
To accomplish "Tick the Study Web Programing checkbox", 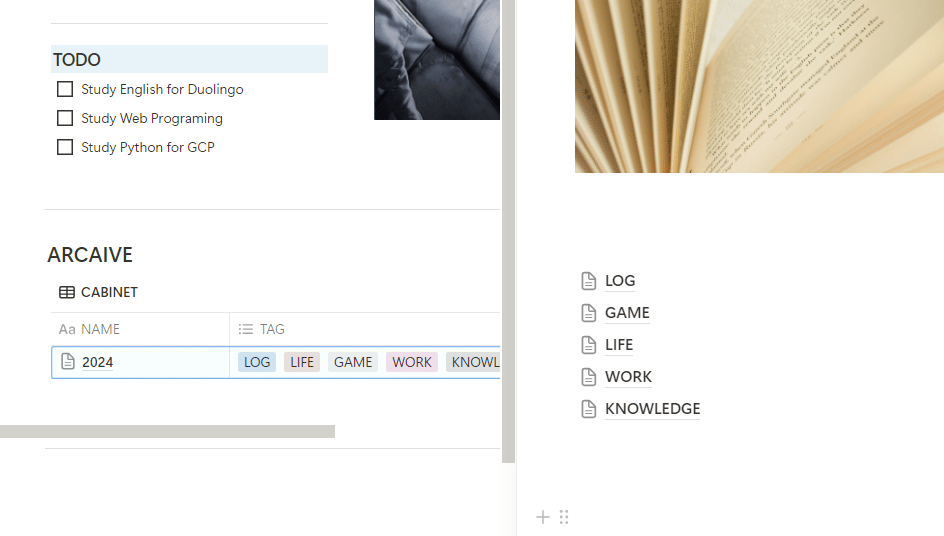I will coord(65,118).
